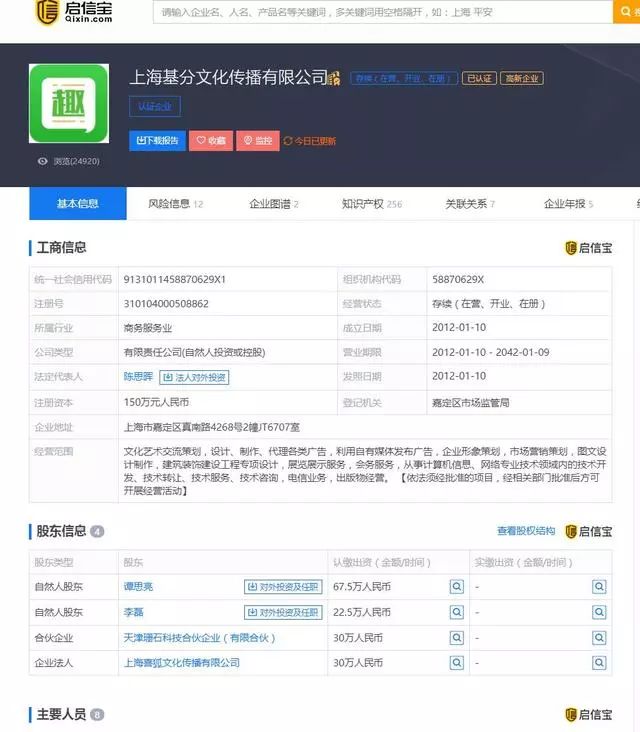Click the 认证企业 badge button
Viewport: 640px width, 732px height.
(x=155, y=106)
